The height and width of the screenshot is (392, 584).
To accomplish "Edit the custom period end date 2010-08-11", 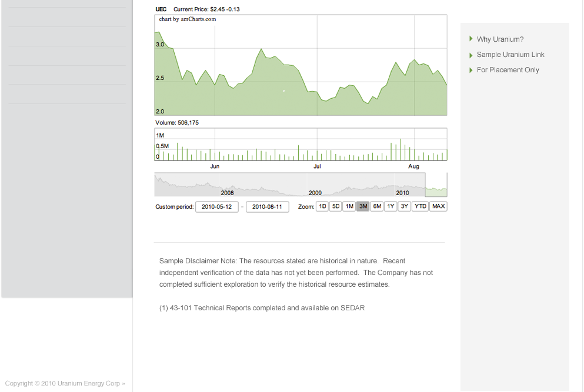I will pyautogui.click(x=267, y=207).
